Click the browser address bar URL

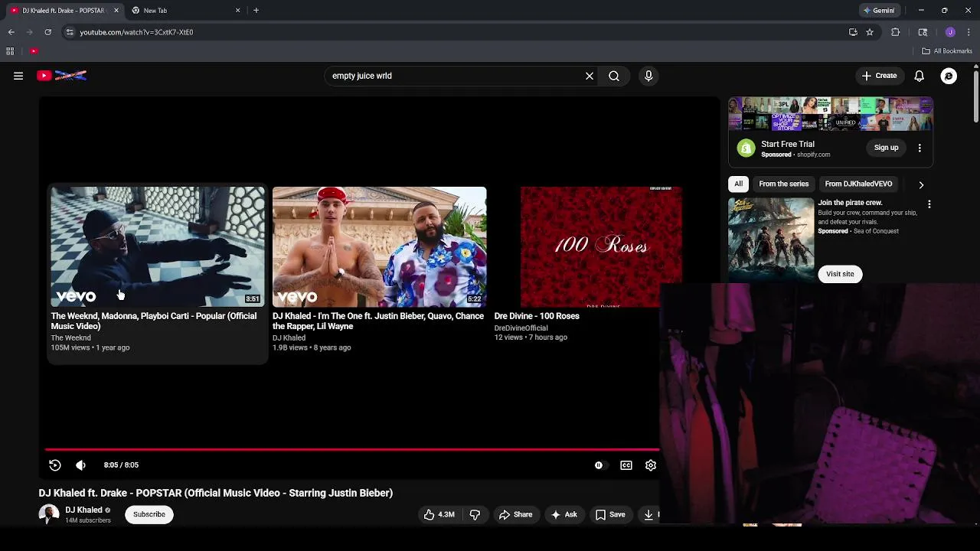click(x=136, y=32)
